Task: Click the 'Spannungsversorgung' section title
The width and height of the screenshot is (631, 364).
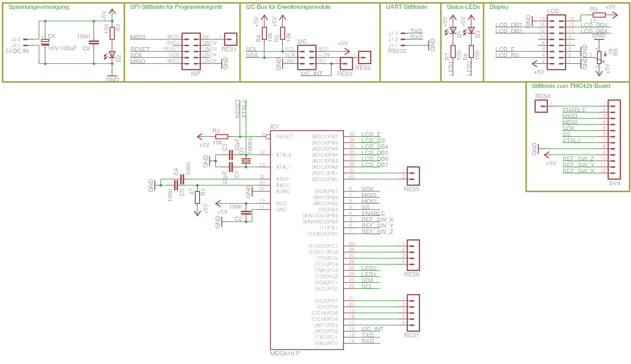Action: [x=39, y=7]
